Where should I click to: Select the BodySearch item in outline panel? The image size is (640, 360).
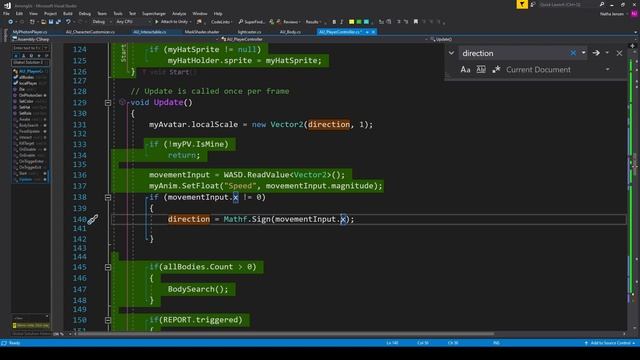[x=29, y=125]
